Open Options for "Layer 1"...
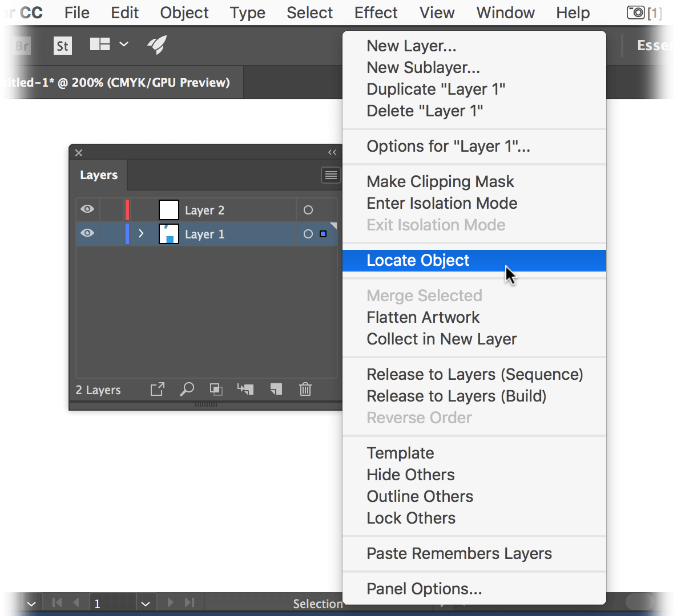This screenshot has width=677, height=616. pyautogui.click(x=474, y=146)
